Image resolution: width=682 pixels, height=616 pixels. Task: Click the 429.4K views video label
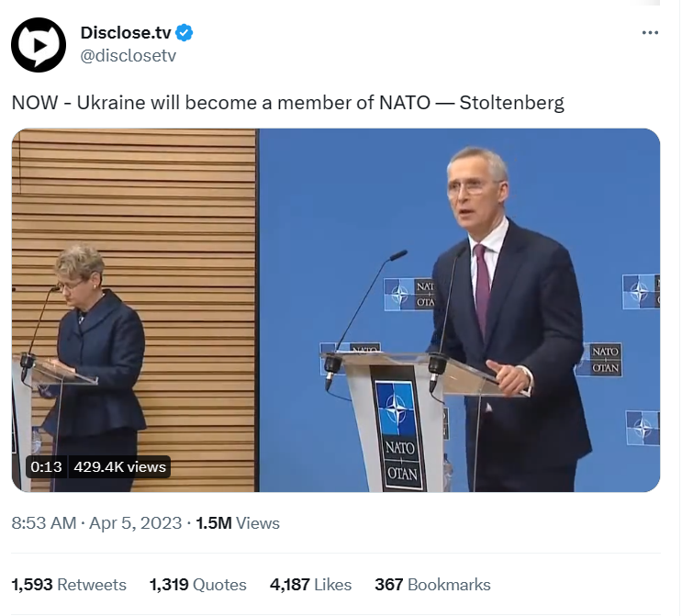pos(119,466)
